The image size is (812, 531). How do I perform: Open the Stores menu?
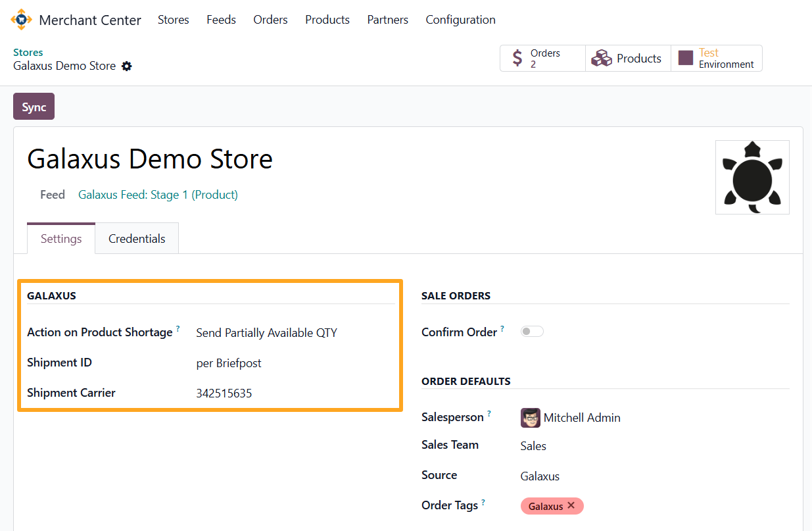(174, 20)
